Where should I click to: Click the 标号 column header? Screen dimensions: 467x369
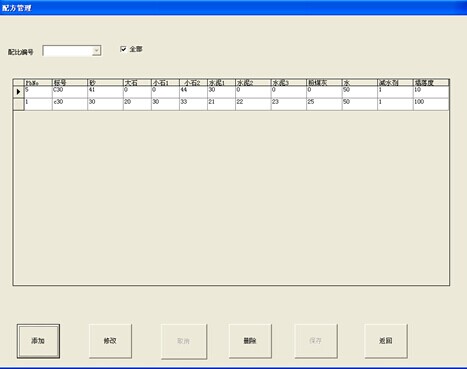70,83
